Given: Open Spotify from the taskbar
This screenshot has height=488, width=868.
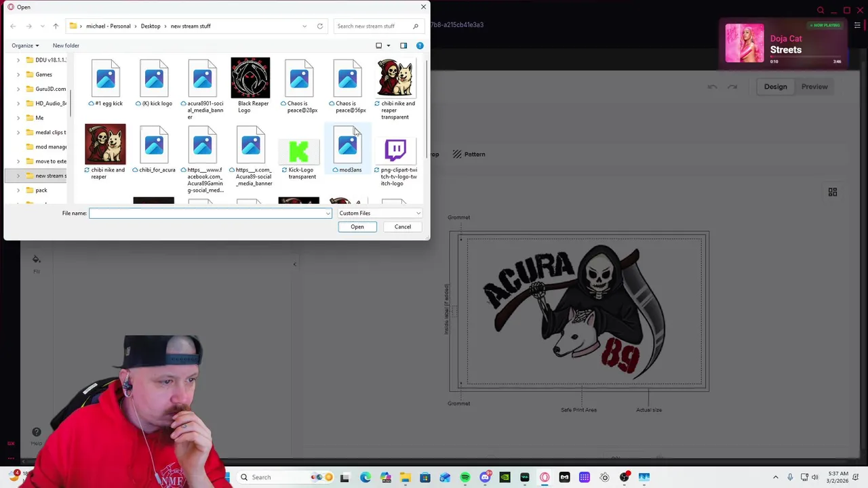Looking at the screenshot, I should click(x=465, y=477).
